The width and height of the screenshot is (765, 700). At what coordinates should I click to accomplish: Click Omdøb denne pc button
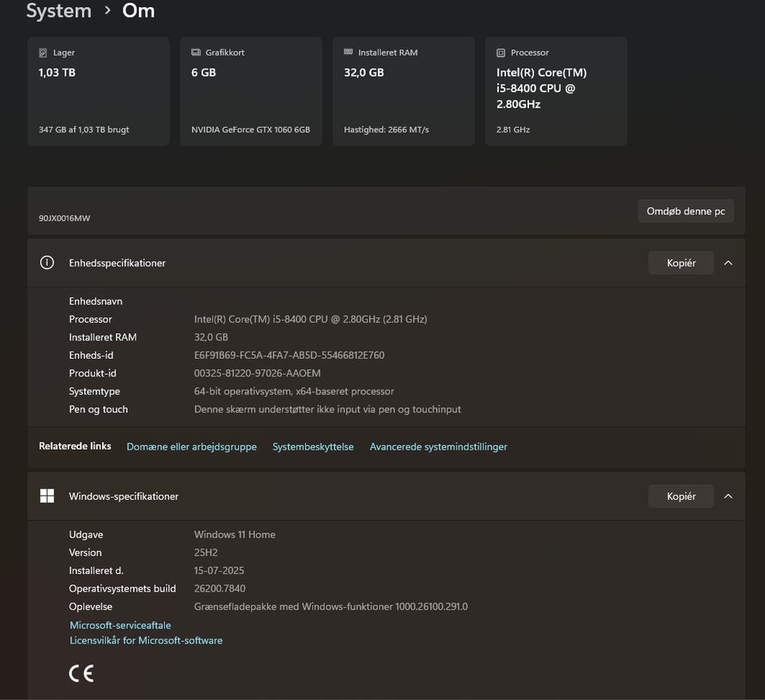685,211
